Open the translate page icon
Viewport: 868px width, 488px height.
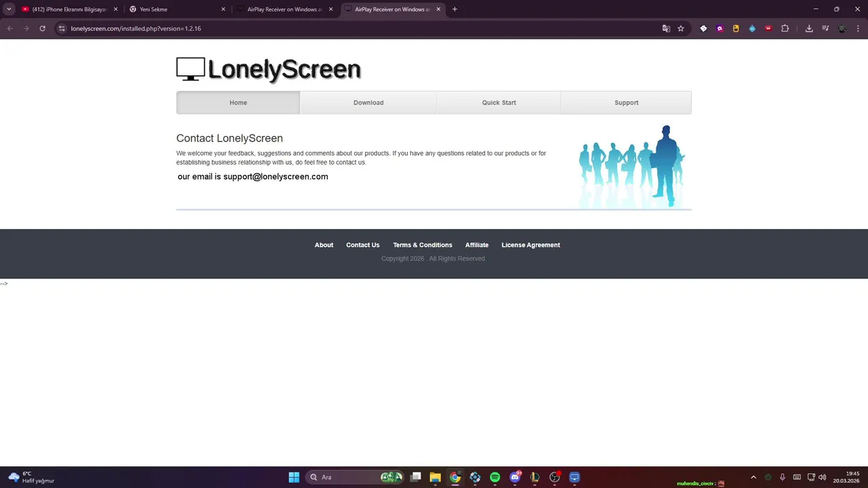point(666,28)
